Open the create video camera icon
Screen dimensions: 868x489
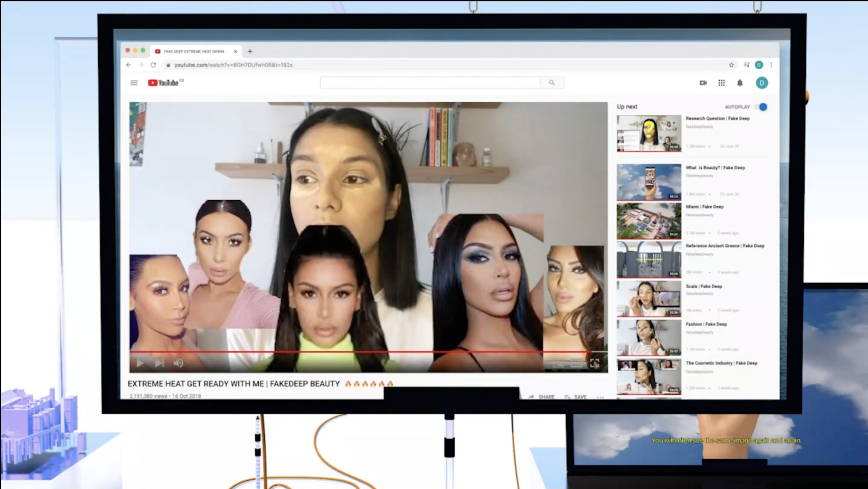tap(703, 83)
